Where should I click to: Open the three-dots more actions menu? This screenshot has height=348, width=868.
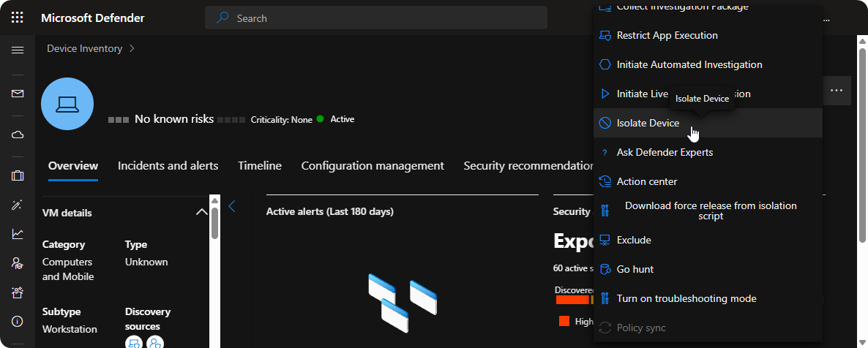click(x=837, y=91)
